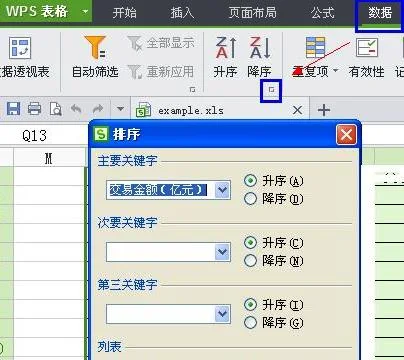Open data validity (有效性) tool
The image size is (404, 360).
[x=366, y=57]
